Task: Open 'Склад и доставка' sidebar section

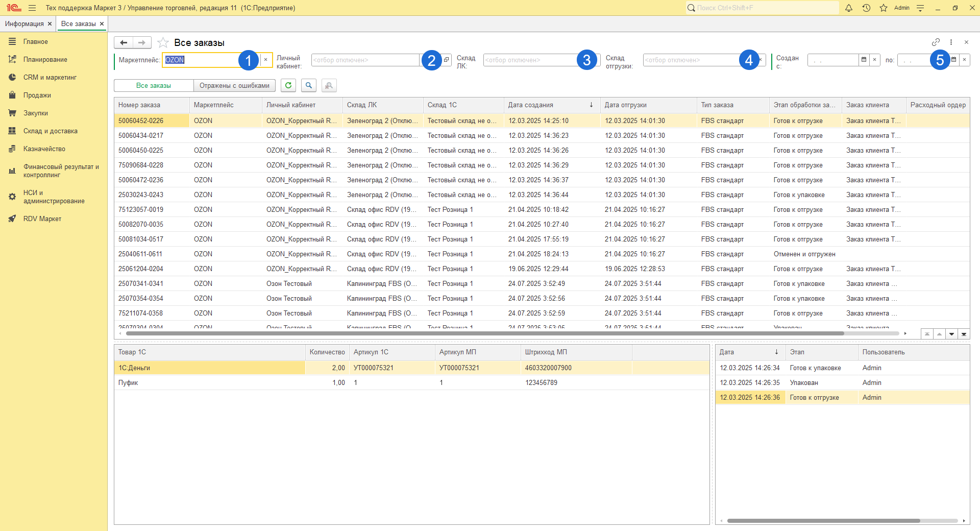Action: 50,131
